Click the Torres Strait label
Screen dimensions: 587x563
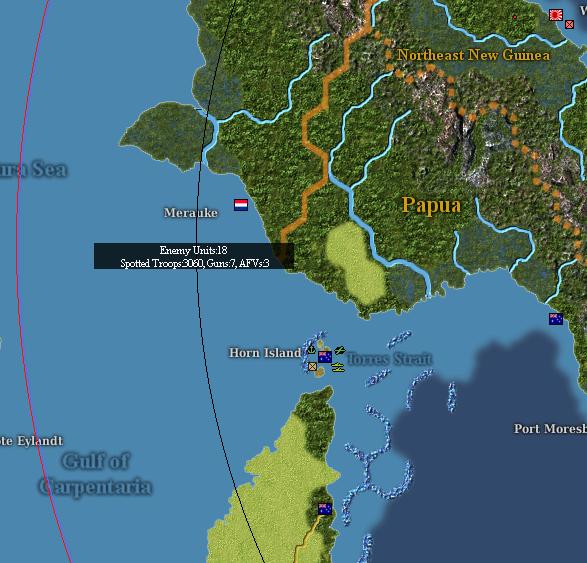pyautogui.click(x=389, y=359)
